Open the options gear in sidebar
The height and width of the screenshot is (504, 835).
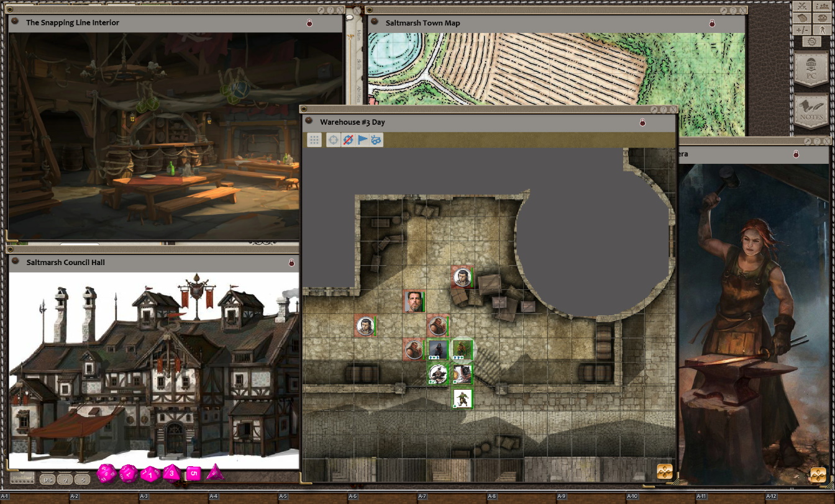click(x=811, y=42)
